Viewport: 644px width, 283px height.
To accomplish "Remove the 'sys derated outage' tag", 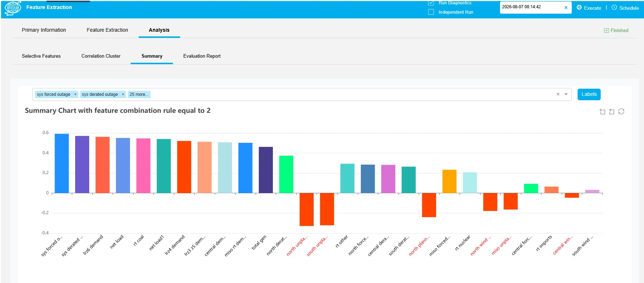I will (123, 94).
